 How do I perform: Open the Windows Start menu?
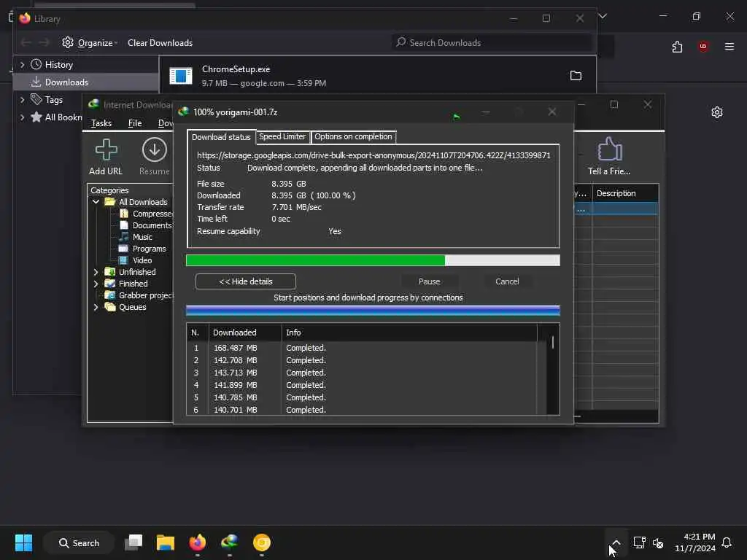tap(23, 542)
